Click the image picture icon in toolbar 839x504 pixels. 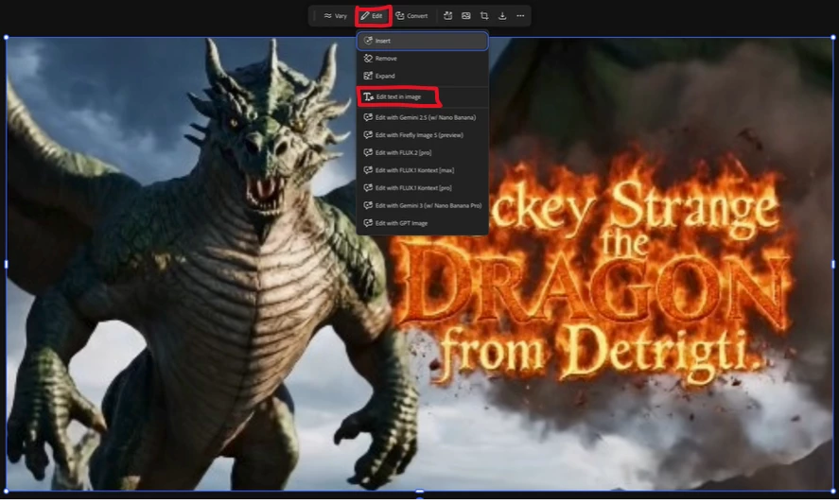[466, 16]
